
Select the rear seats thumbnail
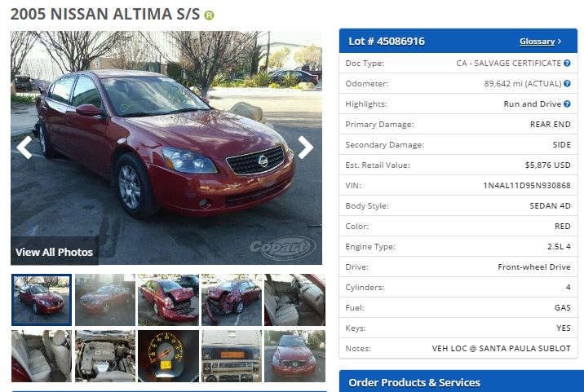point(42,356)
